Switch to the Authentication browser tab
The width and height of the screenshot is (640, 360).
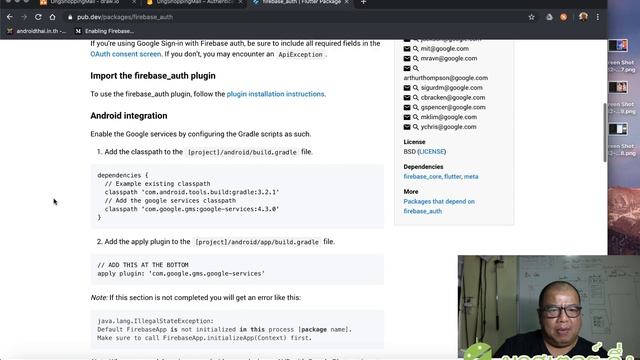(x=194, y=2)
